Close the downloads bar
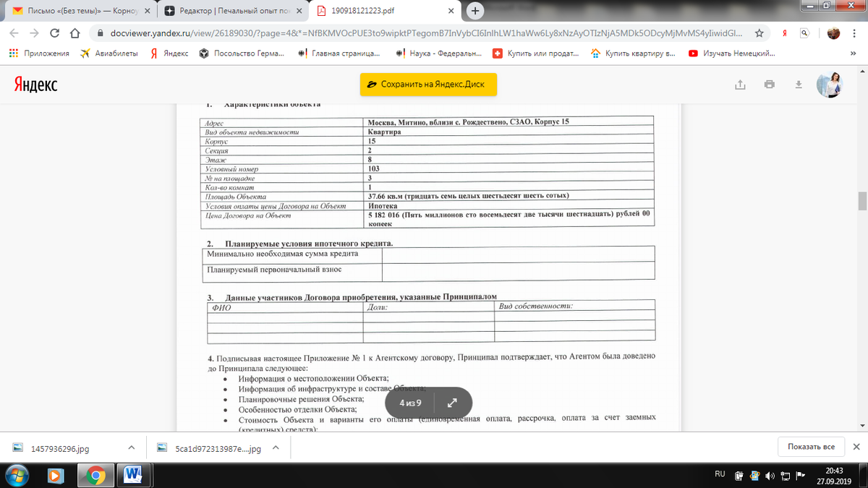 (x=856, y=447)
